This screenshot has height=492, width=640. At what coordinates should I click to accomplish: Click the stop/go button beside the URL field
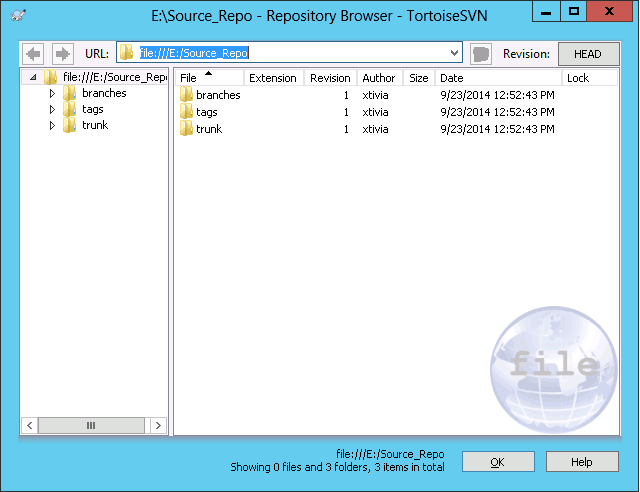(481, 54)
